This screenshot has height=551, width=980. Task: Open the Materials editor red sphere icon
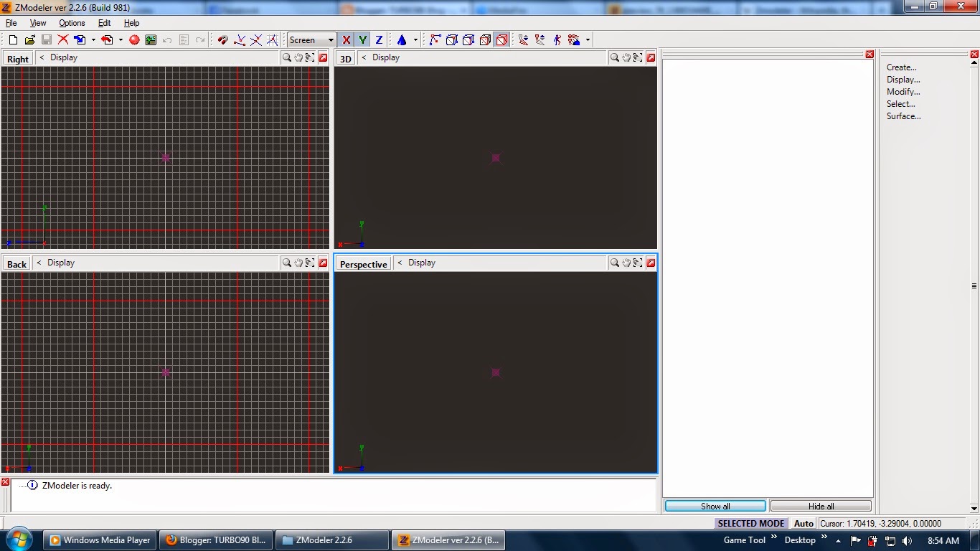pyautogui.click(x=134, y=40)
